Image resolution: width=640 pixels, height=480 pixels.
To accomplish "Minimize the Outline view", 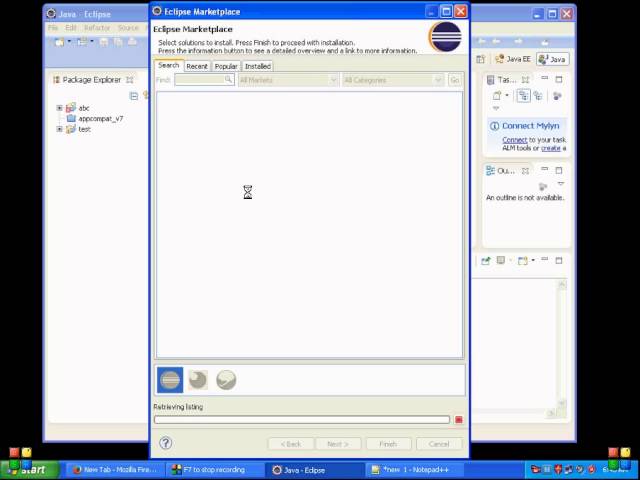I will pyautogui.click(x=544, y=169).
